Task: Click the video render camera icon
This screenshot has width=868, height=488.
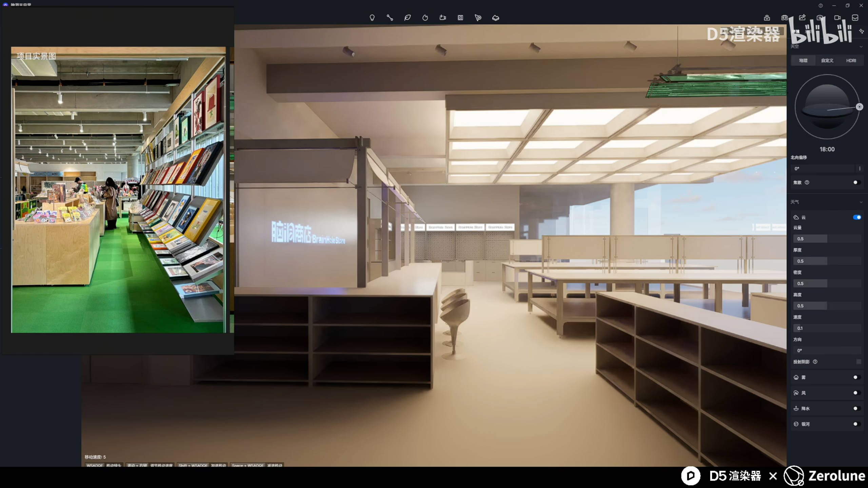Action: coord(837,18)
